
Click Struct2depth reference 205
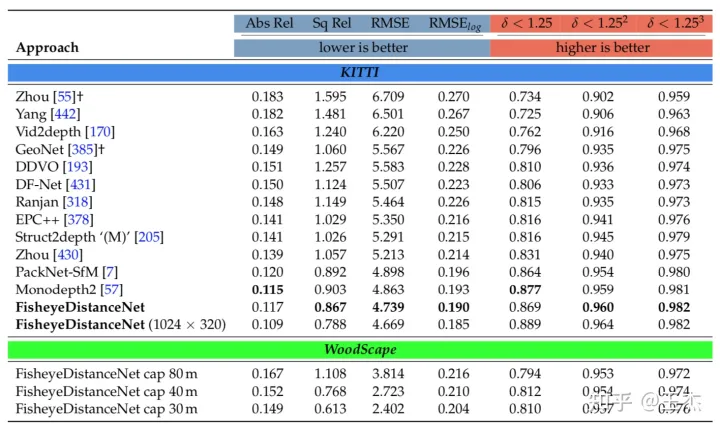click(149, 237)
